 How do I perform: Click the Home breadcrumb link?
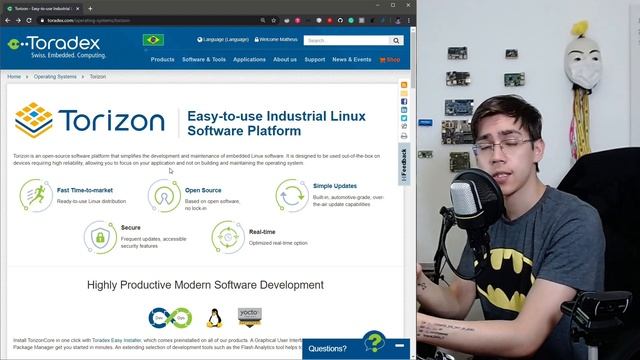click(x=14, y=76)
